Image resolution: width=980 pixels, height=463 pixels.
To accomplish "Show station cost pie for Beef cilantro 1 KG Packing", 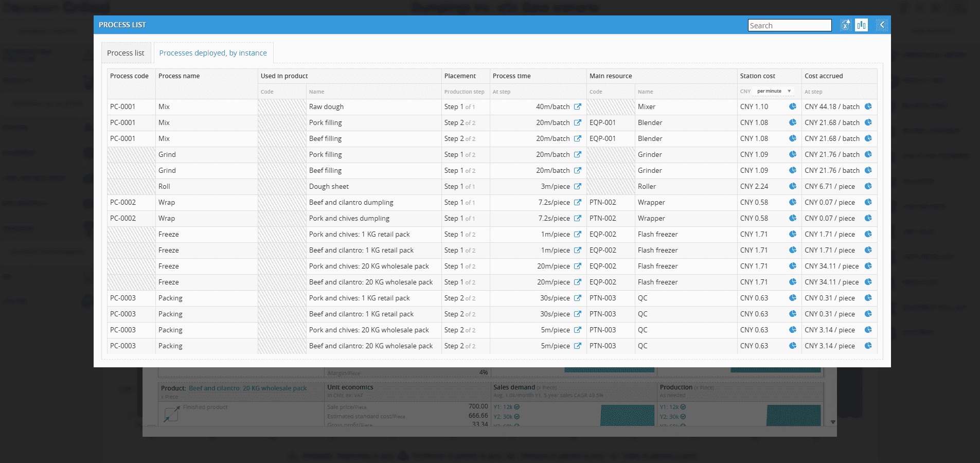I will 793,314.
